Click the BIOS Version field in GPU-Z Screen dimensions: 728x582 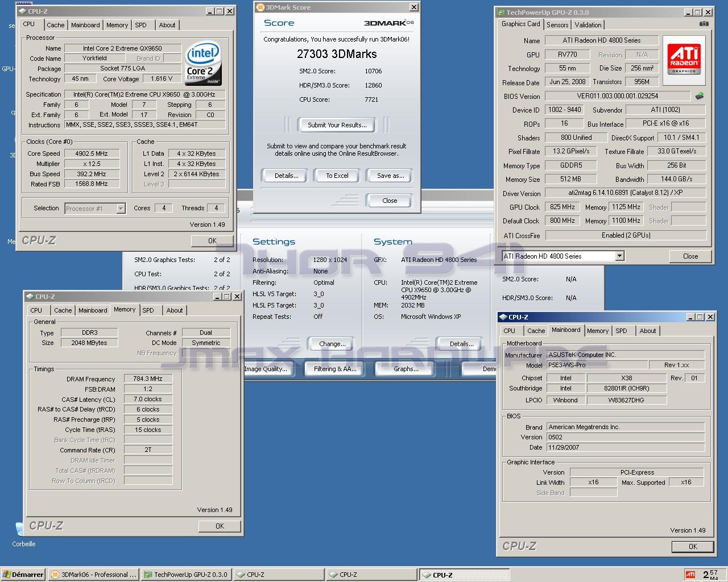617,96
